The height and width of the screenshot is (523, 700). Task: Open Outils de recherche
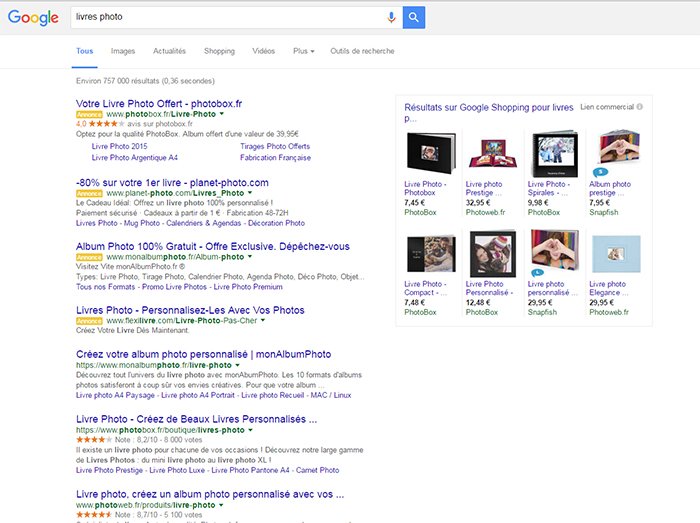pyautogui.click(x=362, y=51)
